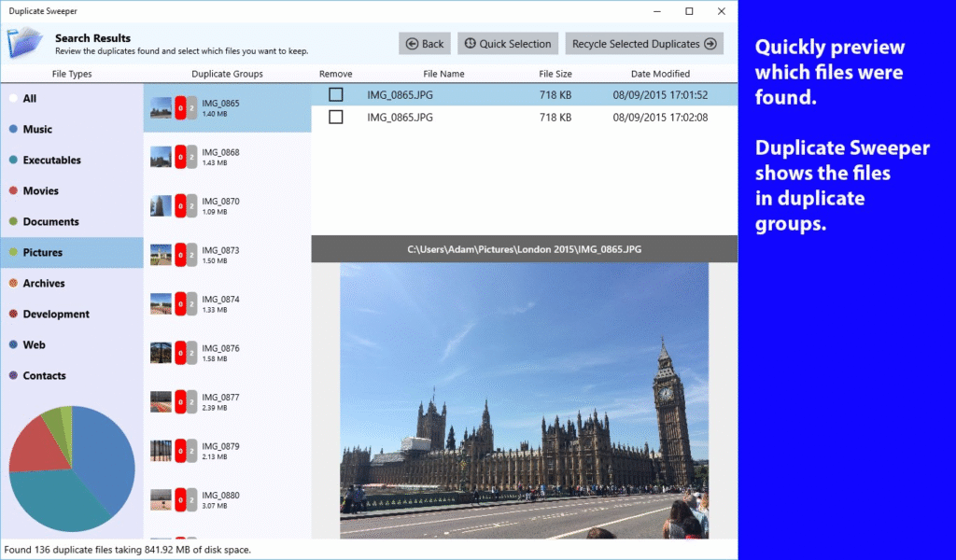The width and height of the screenshot is (956, 560).
Task: Check the second IMG_0865.JPG remove checkbox
Action: pyautogui.click(x=336, y=117)
